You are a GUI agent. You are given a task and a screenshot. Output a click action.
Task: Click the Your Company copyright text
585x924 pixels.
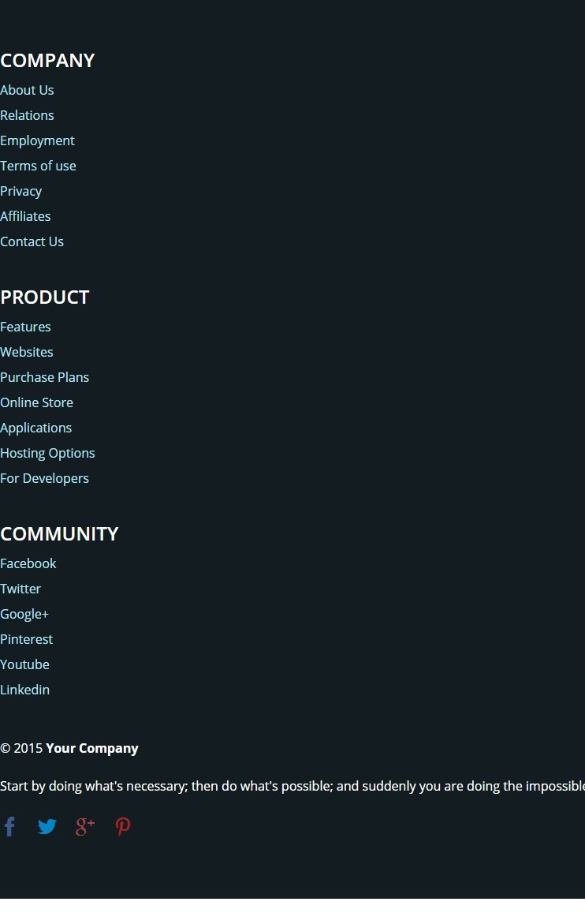91,748
